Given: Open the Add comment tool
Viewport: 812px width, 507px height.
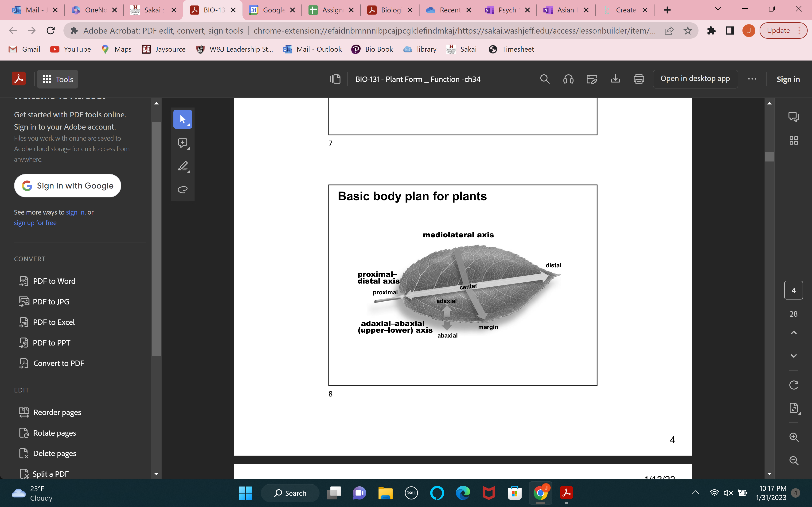Looking at the screenshot, I should pos(183,142).
